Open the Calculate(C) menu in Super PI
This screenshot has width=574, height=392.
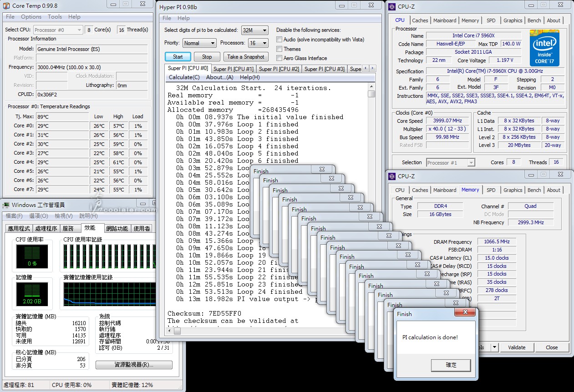[x=184, y=77]
